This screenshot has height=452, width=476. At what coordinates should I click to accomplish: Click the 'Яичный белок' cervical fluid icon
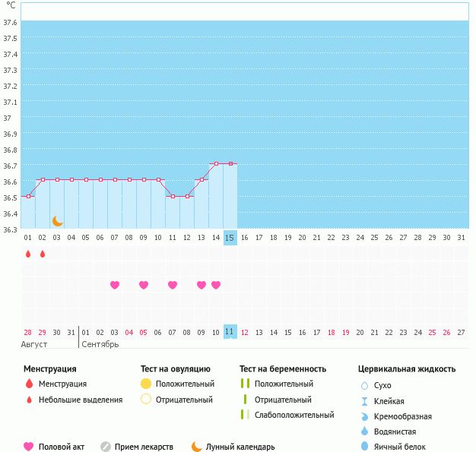pyautogui.click(x=363, y=447)
